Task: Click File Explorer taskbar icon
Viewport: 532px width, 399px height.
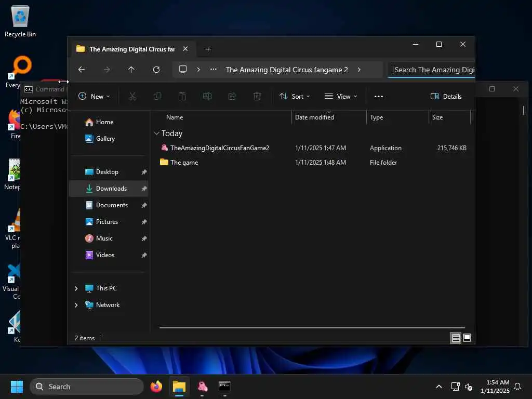Action: (179, 387)
